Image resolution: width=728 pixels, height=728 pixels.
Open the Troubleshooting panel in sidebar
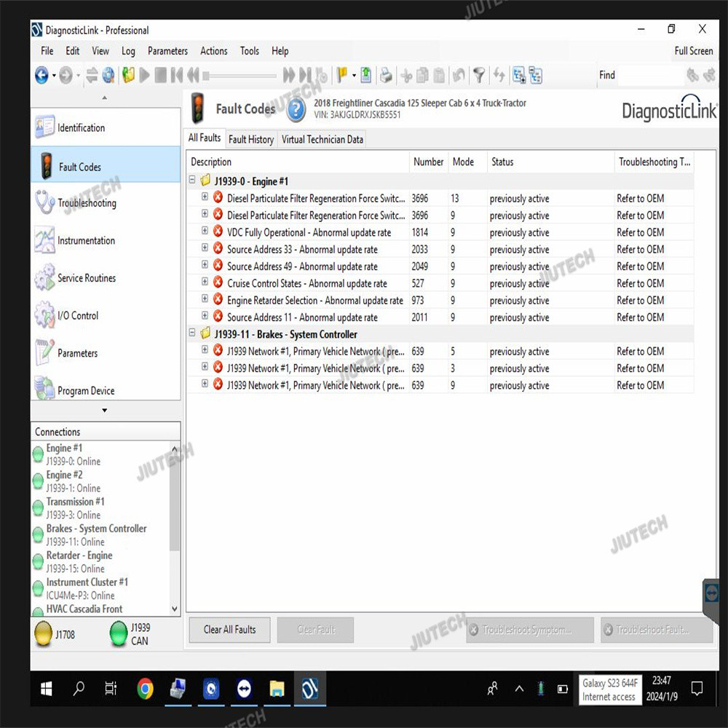click(87, 203)
